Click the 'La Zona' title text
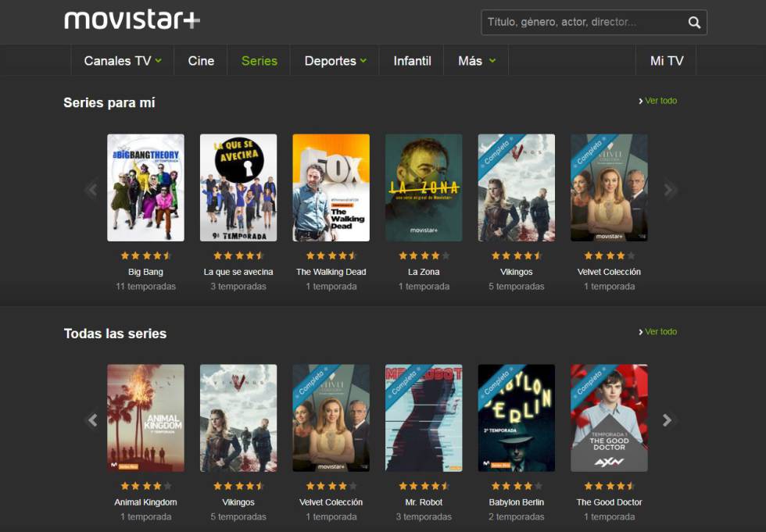The height and width of the screenshot is (532, 766). (424, 272)
